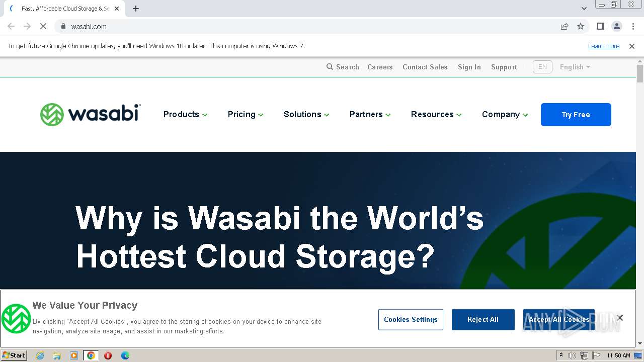644x362 pixels.
Task: Expand the Resources menu
Action: (x=436, y=114)
